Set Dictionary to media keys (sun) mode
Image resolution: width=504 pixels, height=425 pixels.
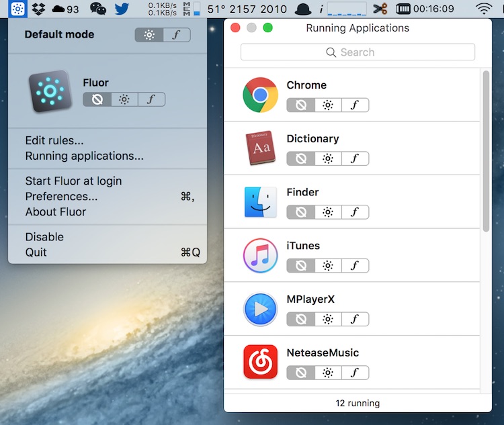(x=328, y=158)
